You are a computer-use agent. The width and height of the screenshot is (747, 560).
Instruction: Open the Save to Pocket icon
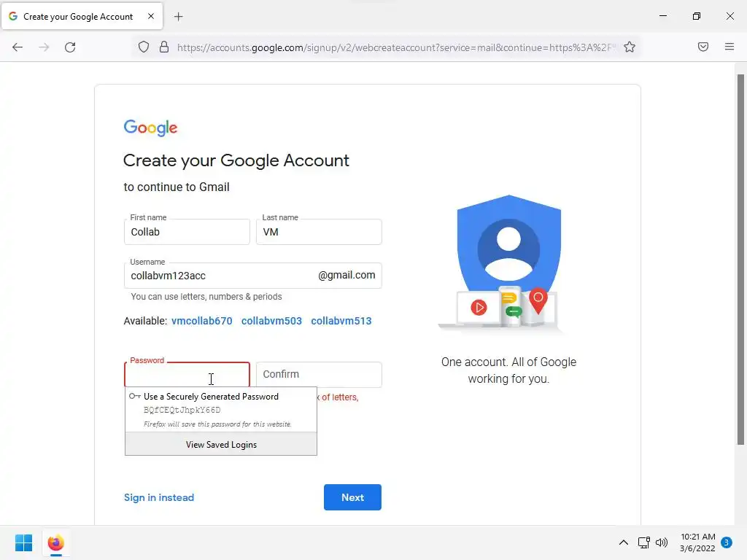point(703,47)
